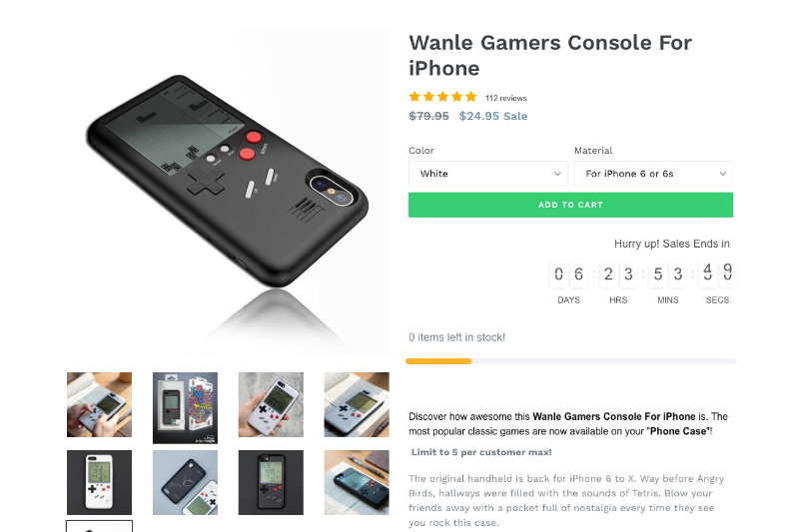Image resolution: width=799 pixels, height=532 pixels.
Task: Click the days countdown digits
Action: pyautogui.click(x=568, y=273)
